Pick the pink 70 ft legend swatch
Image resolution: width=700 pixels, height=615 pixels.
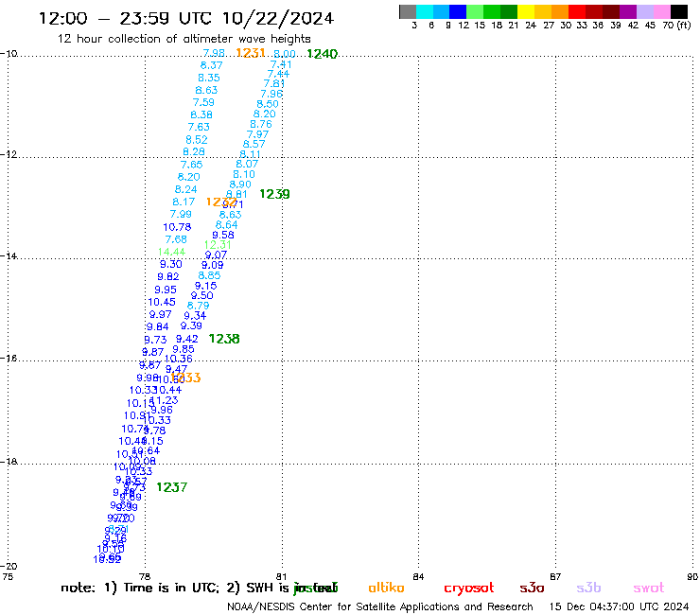tap(661, 11)
